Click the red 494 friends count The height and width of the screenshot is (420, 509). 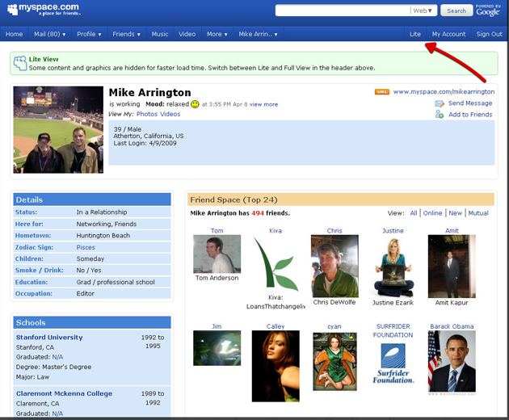coord(258,213)
